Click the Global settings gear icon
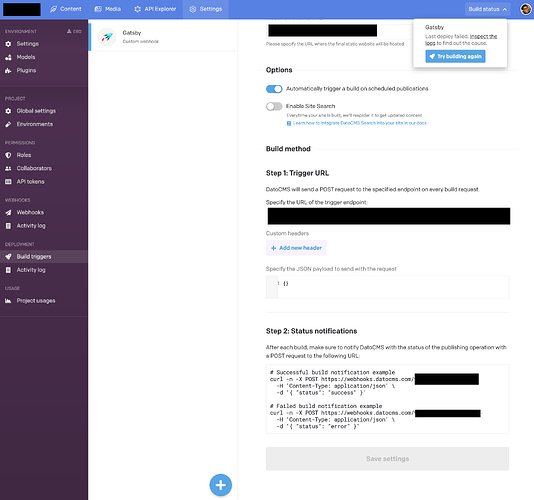 coord(8,111)
